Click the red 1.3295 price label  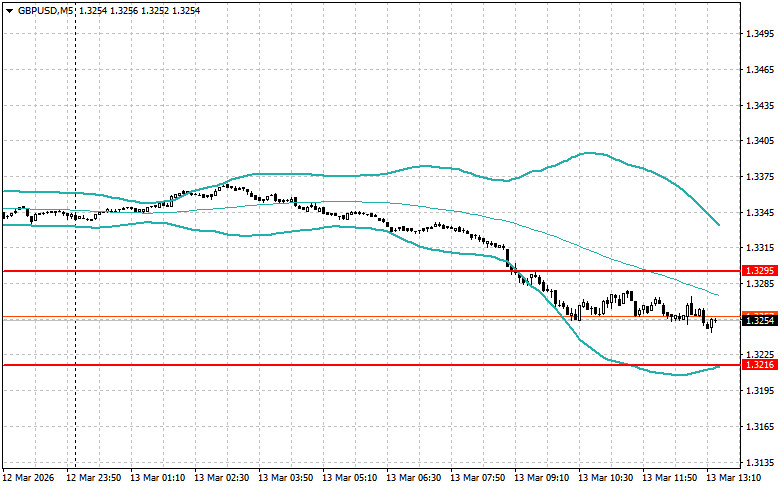760,271
